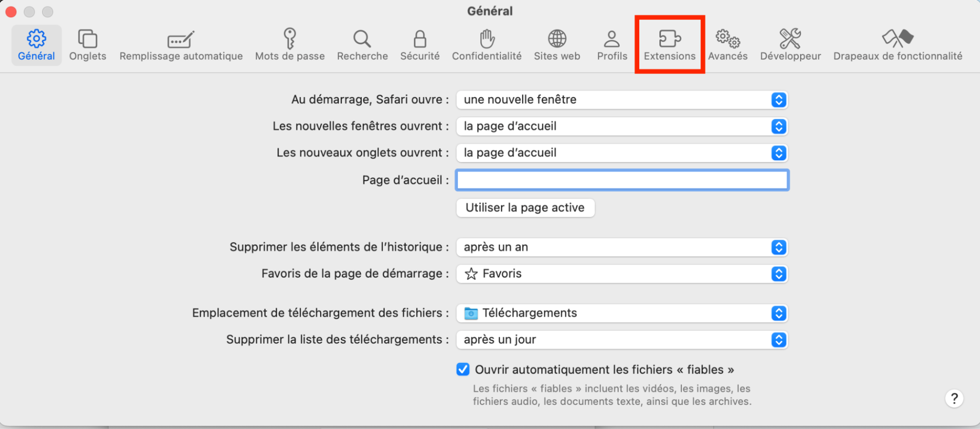Expand the Les nouveaux onglets ouvrent dropdown
Viewport: 980px width, 429px height.
622,152
